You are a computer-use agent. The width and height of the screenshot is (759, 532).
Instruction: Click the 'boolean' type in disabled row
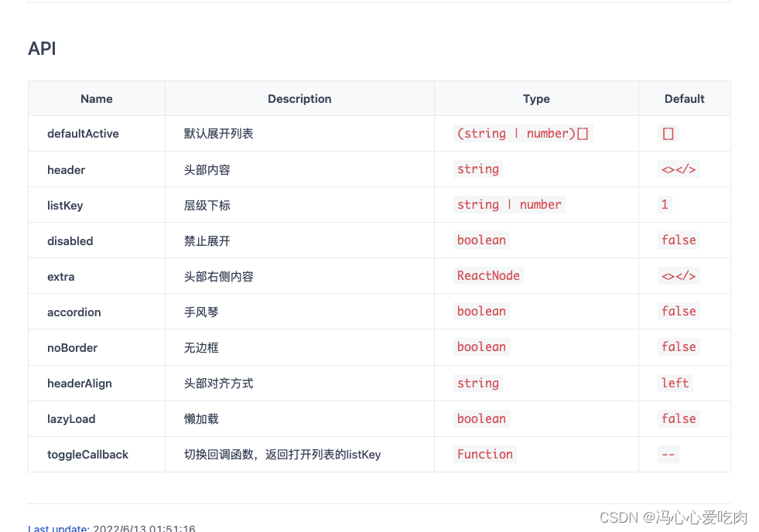pos(481,240)
